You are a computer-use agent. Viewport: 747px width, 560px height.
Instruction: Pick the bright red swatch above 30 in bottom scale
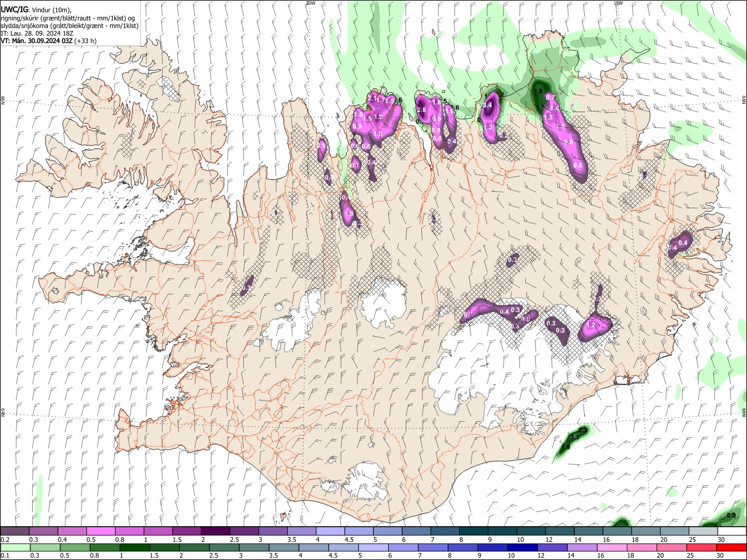coord(731,547)
